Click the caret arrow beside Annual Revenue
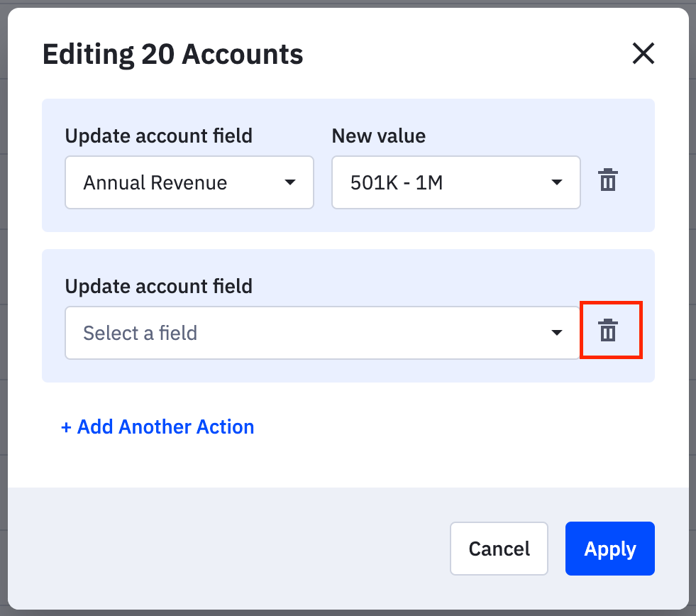This screenshot has height=616, width=696. [289, 183]
